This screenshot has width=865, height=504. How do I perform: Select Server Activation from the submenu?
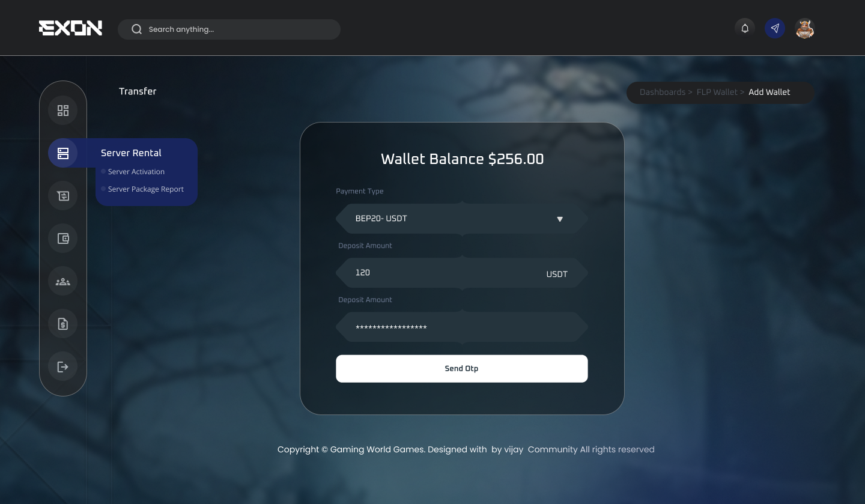(136, 172)
